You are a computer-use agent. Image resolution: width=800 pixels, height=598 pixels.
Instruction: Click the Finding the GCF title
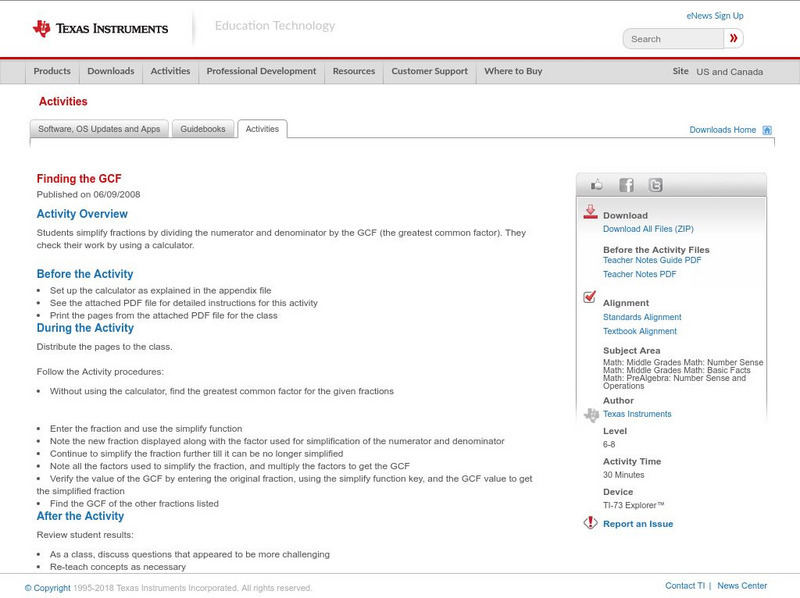coord(79,179)
